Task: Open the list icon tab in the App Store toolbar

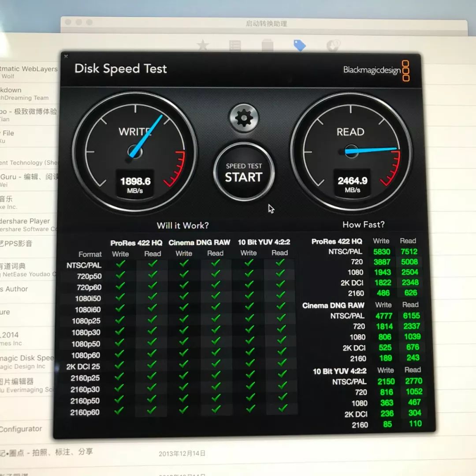Action: [235, 46]
